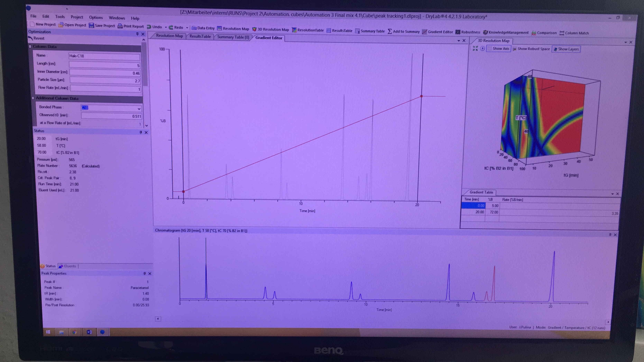Screen dimensions: 644x362
Task: Click the gradient start node at 0 min
Action: 183,192
